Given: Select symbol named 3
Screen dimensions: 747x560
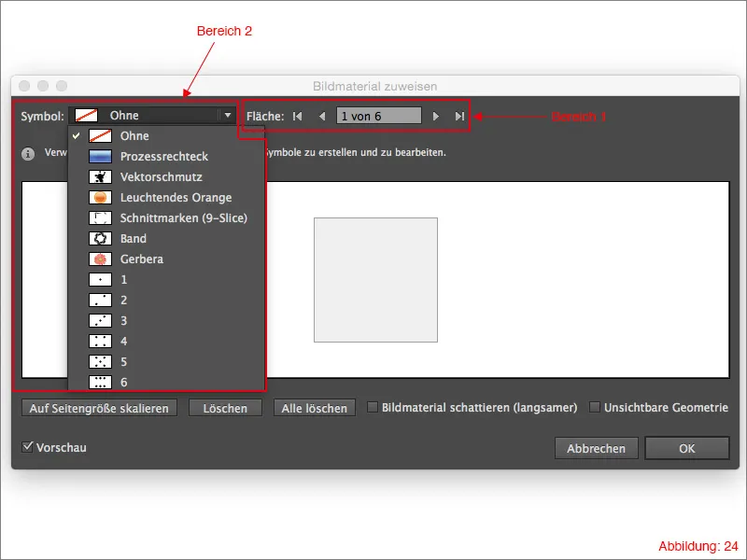Looking at the screenshot, I should 166,320.
